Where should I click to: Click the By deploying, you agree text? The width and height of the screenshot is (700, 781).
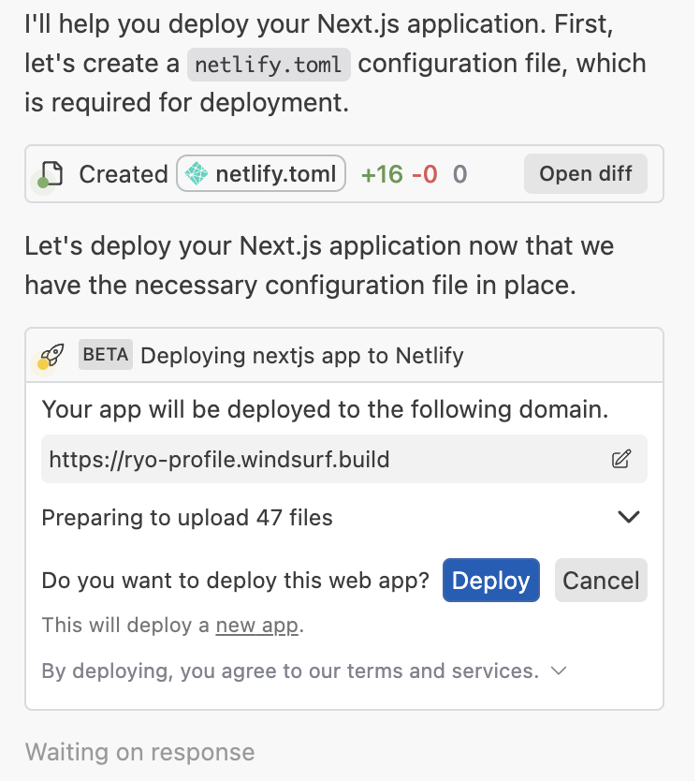tap(290, 670)
